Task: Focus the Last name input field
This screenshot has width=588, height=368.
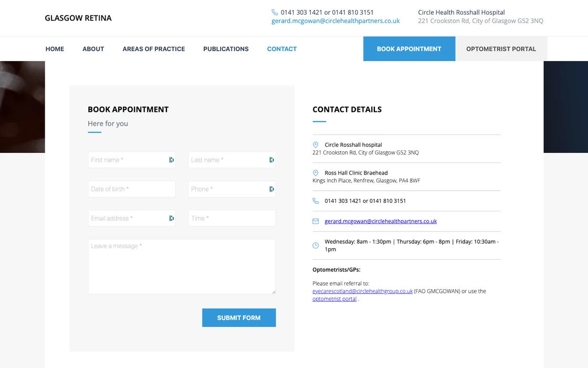Action: pyautogui.click(x=232, y=160)
